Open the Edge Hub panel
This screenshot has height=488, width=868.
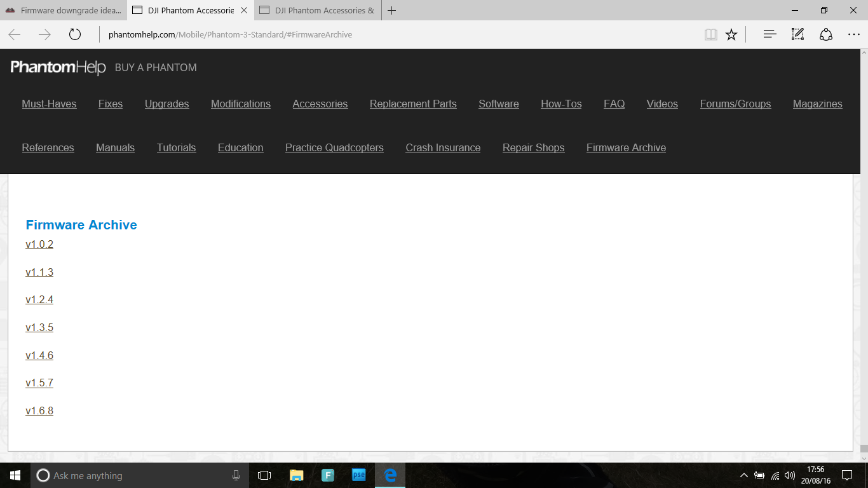(770, 34)
